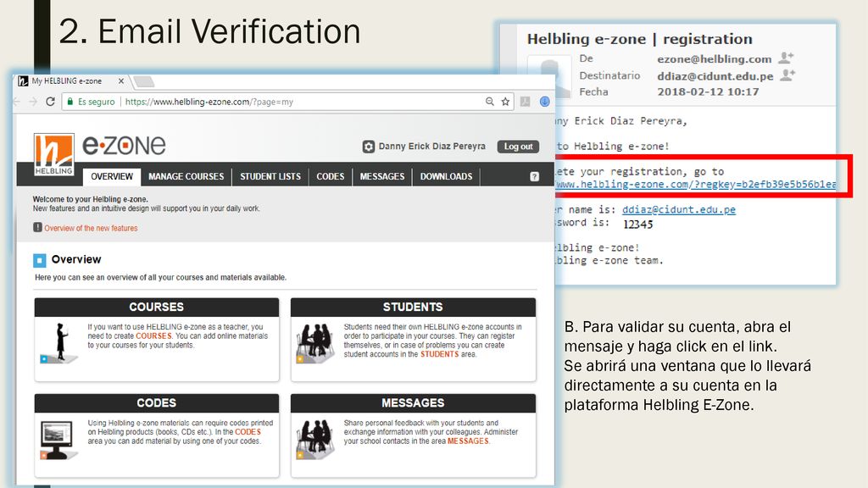Go back in the browser

coord(17,102)
